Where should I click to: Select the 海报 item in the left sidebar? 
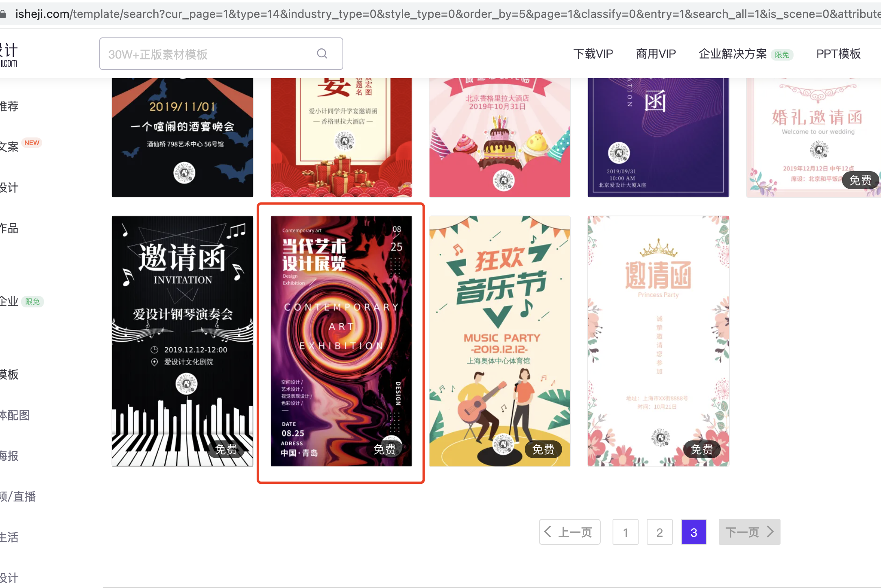(x=9, y=456)
